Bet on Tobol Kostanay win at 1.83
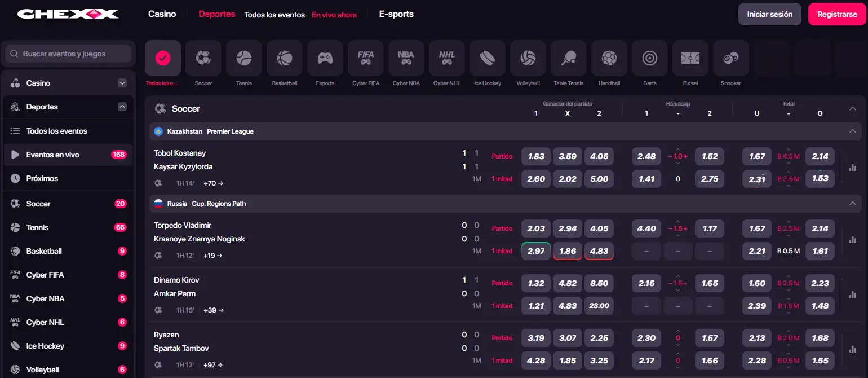This screenshot has width=868, height=378. (536, 156)
